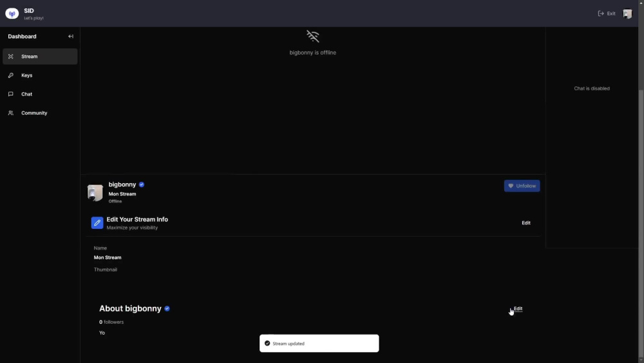Screen dimensions: 644x363
Task: Click the 'Maximize your visibility' subtitle
Action: point(132,228)
